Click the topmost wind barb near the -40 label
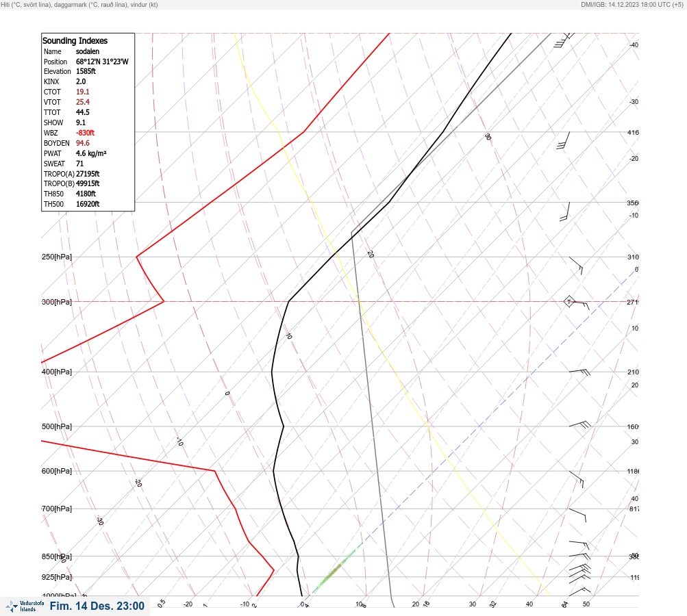This screenshot has width=687, height=616. coord(564,40)
